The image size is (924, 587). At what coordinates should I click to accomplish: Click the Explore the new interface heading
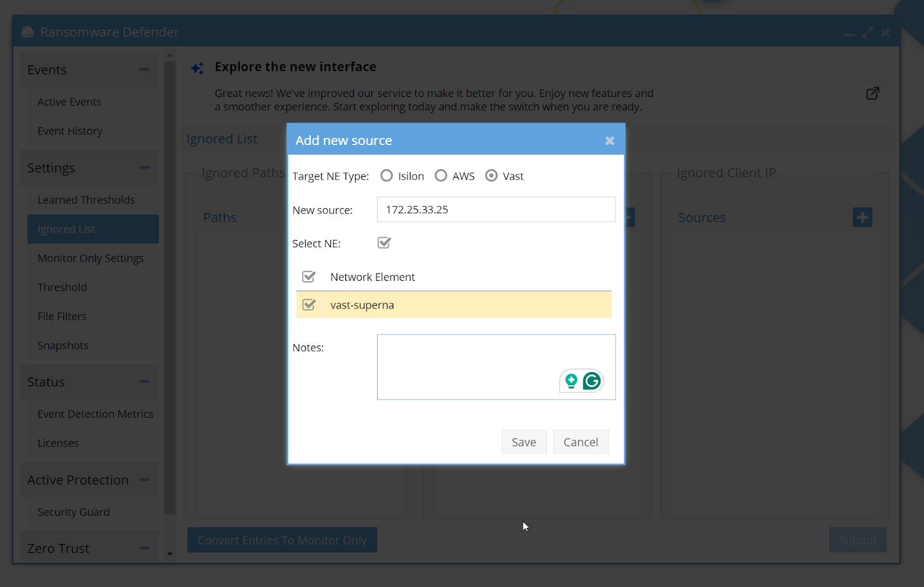tap(296, 67)
